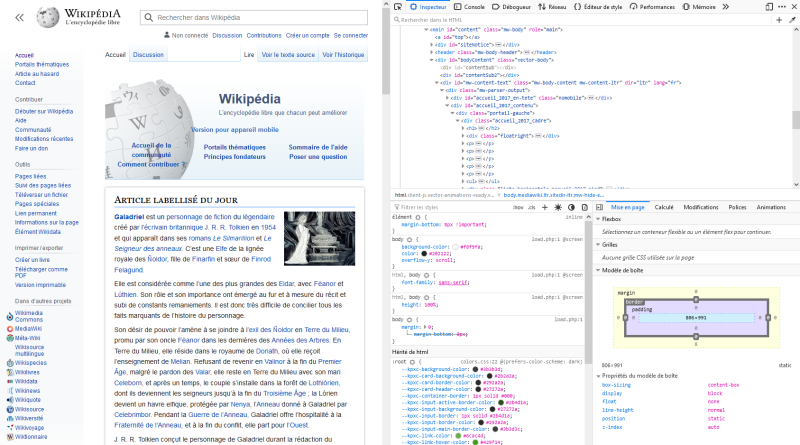800x445 pixels.
Task: Switch to the Calculé tab
Action: [x=664, y=207]
